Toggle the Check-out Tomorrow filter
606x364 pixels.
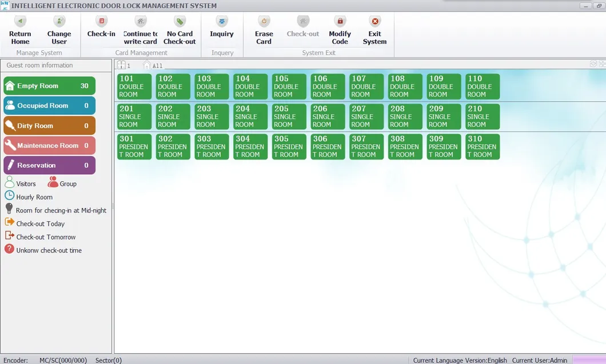coord(10,237)
